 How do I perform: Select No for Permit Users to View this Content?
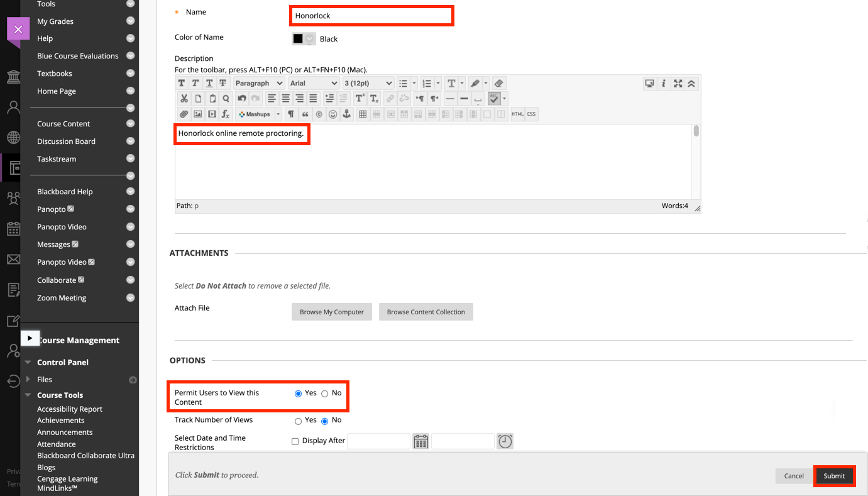pos(324,394)
